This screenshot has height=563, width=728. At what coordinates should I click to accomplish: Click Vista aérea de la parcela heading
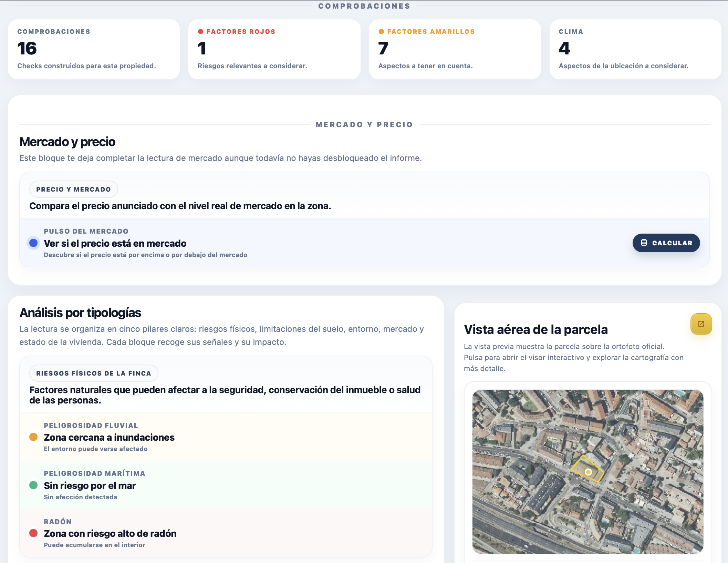(x=535, y=329)
